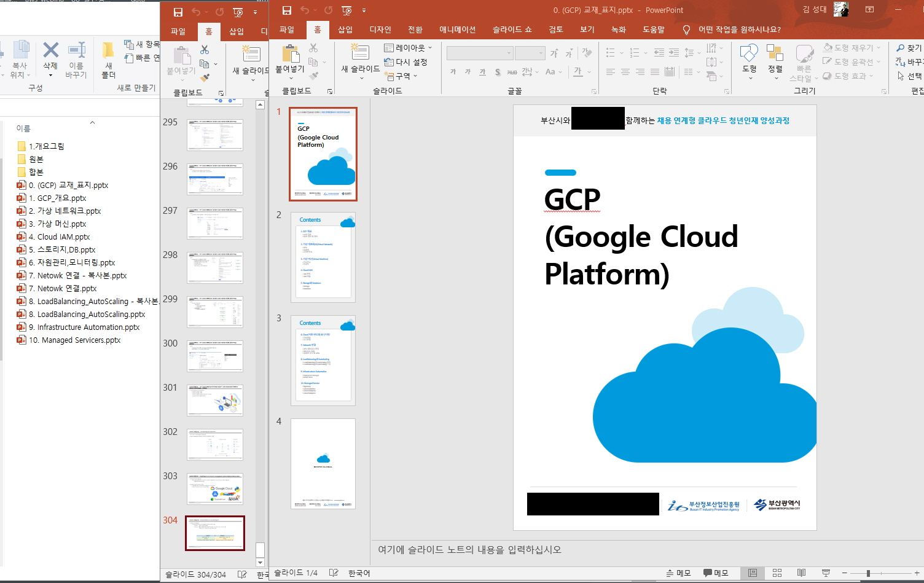This screenshot has height=583, width=924.
Task: Click Delete (삭제) X icon in File Explorer
Action: coord(51,50)
